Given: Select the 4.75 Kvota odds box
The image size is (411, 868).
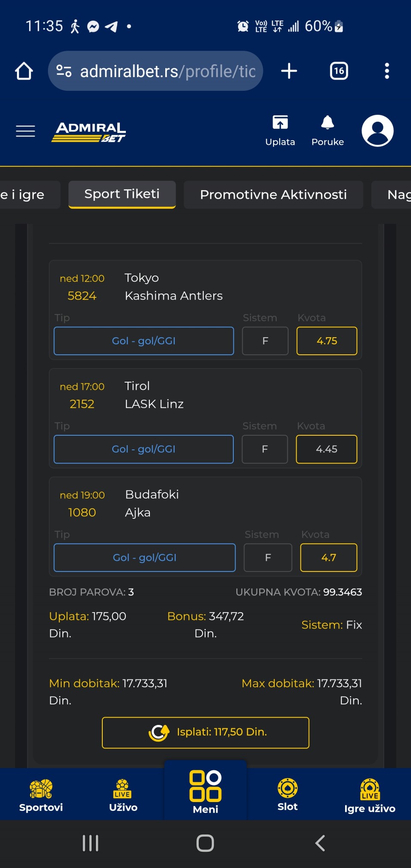Looking at the screenshot, I should click(x=327, y=341).
